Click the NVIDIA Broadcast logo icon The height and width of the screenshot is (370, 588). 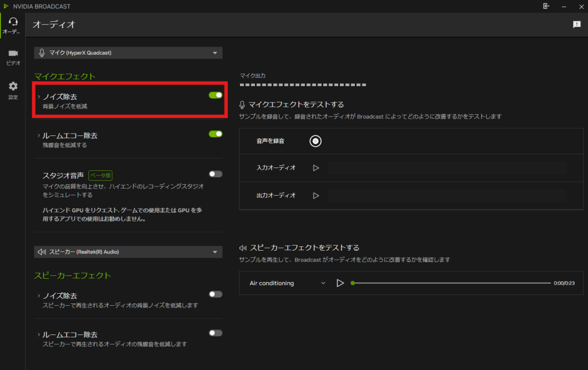[x=6, y=6]
